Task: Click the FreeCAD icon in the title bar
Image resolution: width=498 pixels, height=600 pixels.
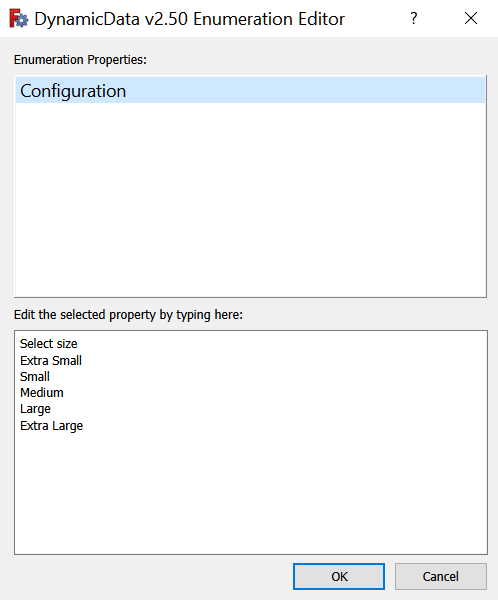Action: [18, 19]
